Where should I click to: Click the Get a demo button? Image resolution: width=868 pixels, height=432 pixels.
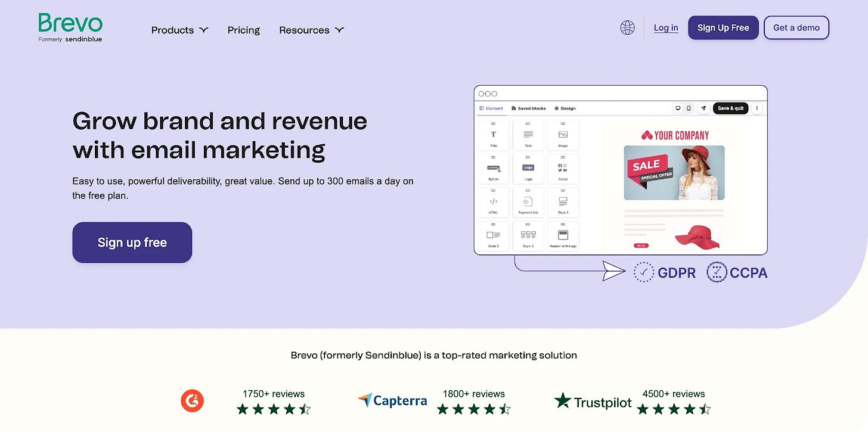point(796,27)
